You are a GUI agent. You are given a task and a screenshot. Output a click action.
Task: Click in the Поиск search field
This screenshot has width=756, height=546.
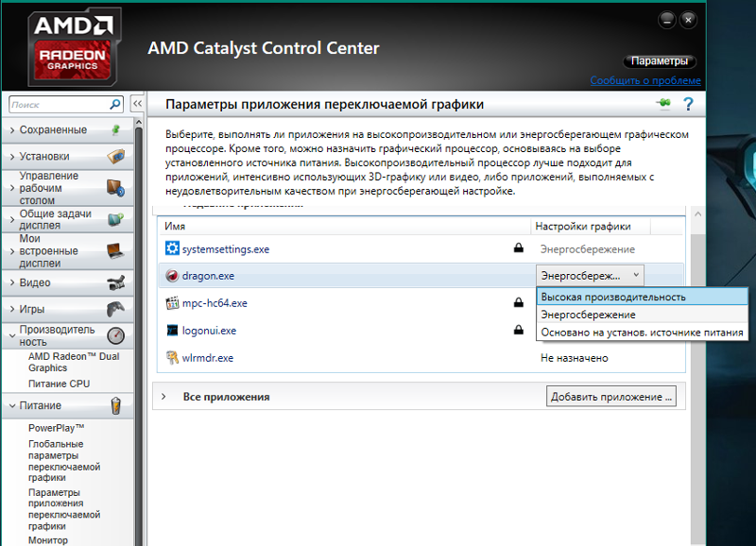(x=59, y=104)
